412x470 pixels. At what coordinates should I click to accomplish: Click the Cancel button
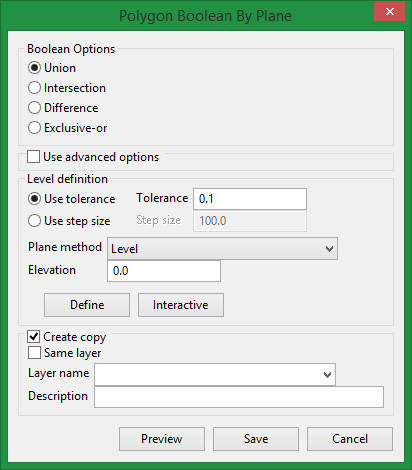(x=350, y=439)
